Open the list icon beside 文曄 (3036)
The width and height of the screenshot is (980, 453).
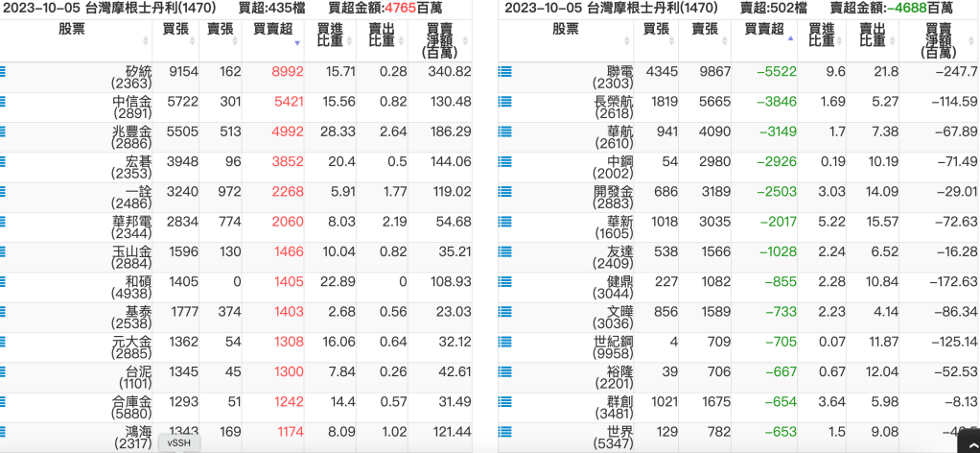[x=504, y=312]
